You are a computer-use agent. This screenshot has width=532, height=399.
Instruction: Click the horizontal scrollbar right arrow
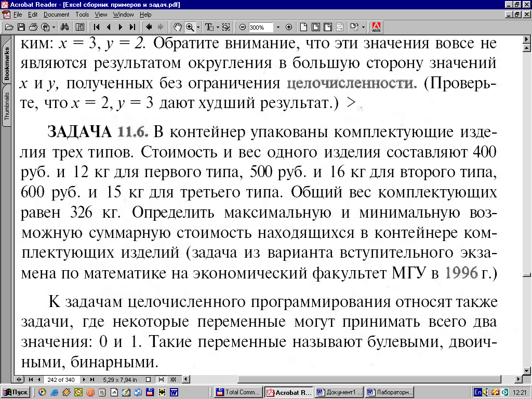(518, 379)
